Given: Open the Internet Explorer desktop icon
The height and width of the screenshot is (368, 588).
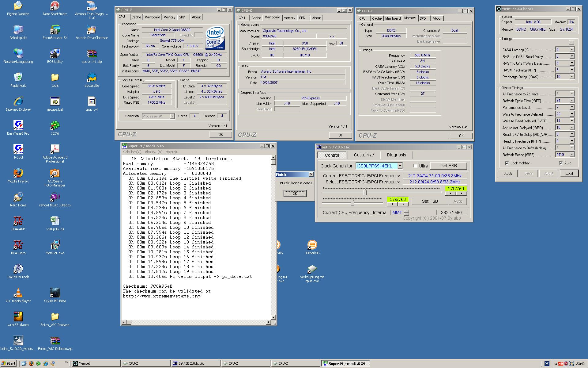Looking at the screenshot, I should tap(18, 104).
